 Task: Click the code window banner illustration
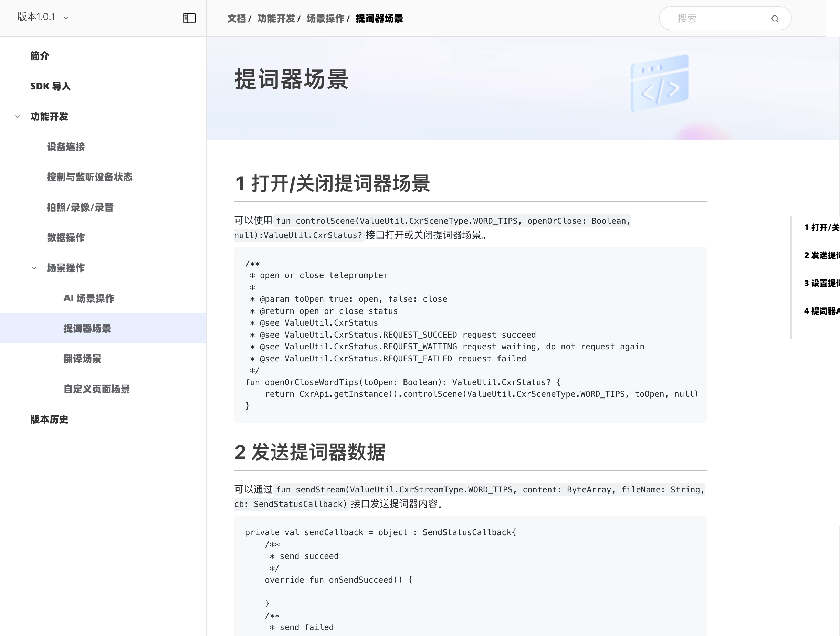pos(660,83)
